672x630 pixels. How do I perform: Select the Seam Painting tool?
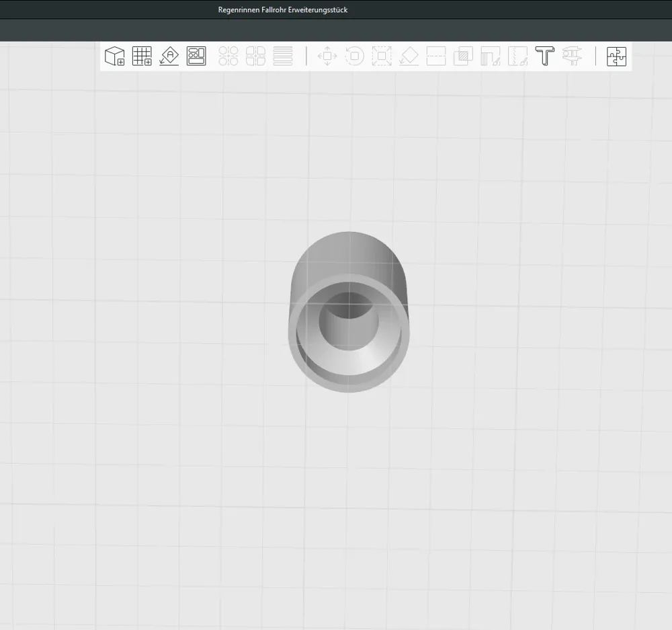point(517,56)
